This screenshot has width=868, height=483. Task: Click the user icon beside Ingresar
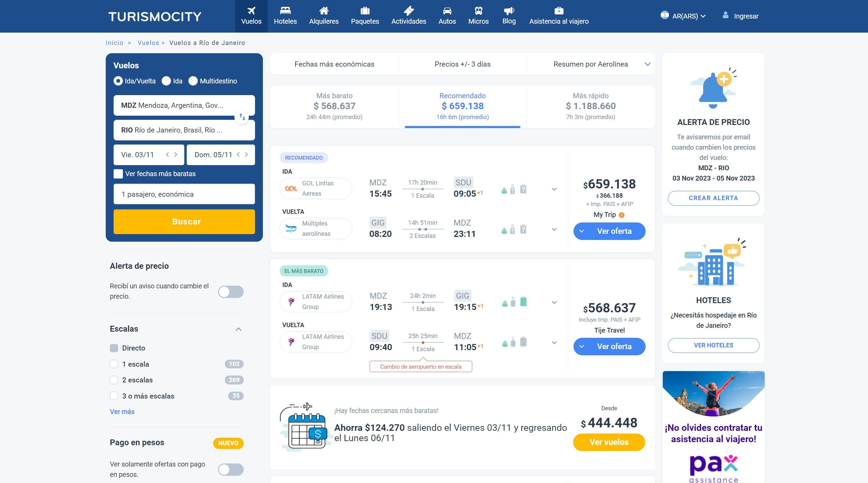pyautogui.click(x=725, y=15)
